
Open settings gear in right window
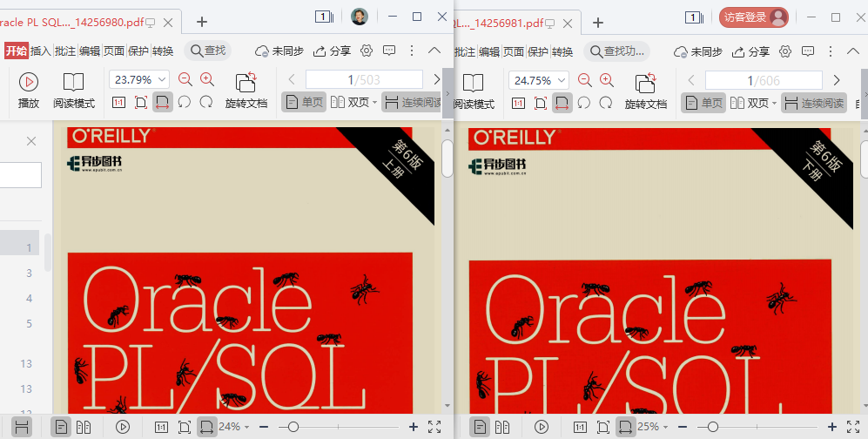click(785, 51)
